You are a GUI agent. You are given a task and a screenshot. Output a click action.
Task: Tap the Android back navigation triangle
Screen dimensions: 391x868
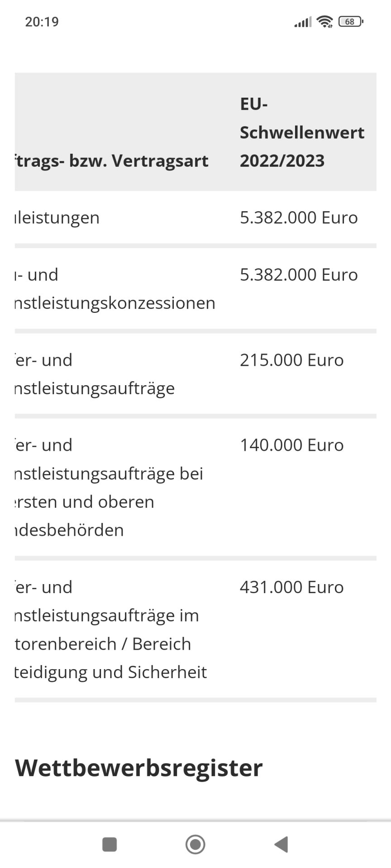(281, 844)
